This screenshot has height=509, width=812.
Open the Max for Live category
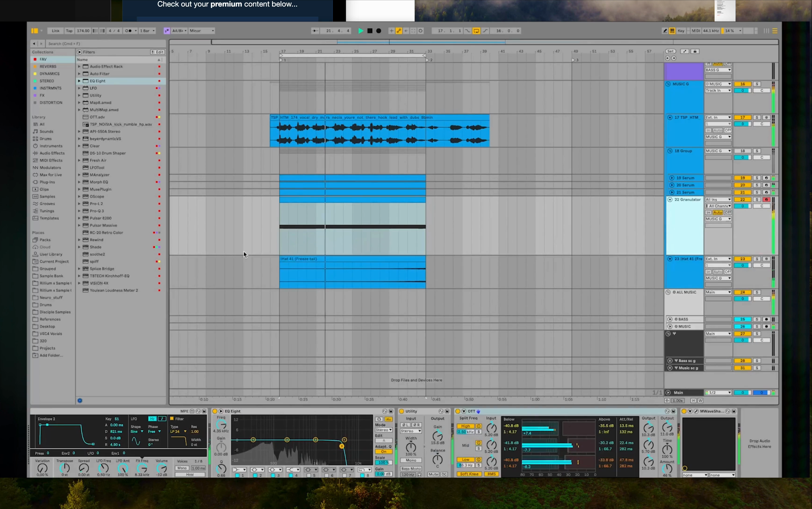[50, 175]
